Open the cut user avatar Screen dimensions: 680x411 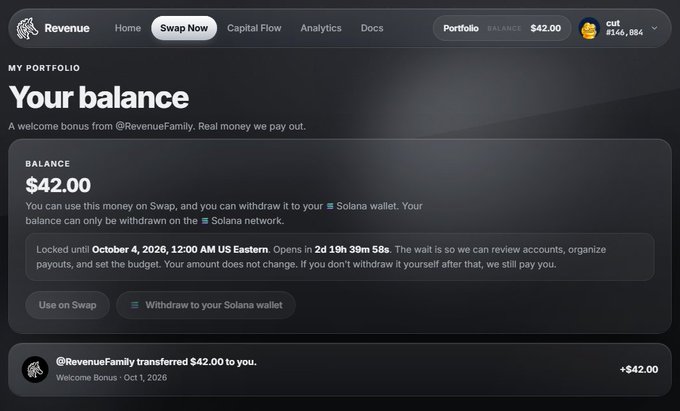coord(589,29)
